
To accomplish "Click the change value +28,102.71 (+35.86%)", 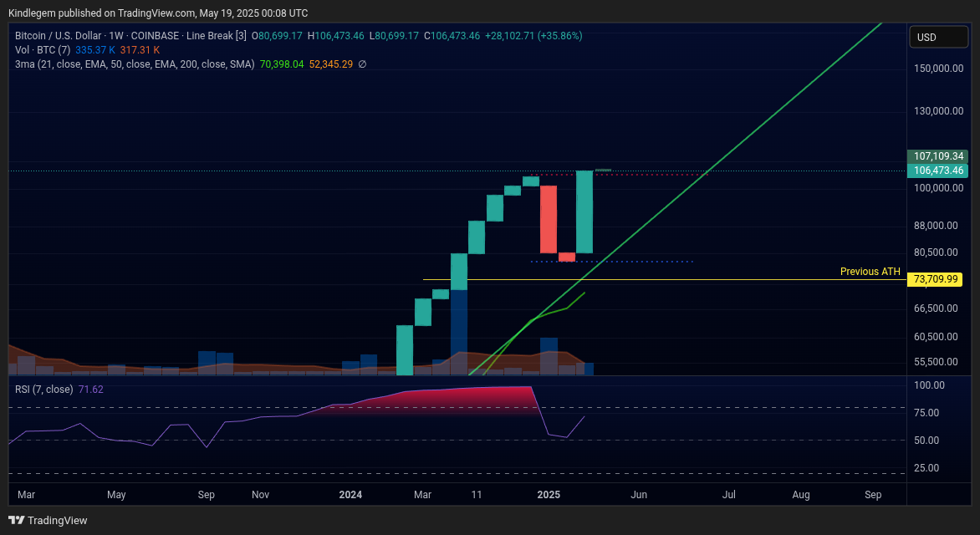I will pos(533,36).
